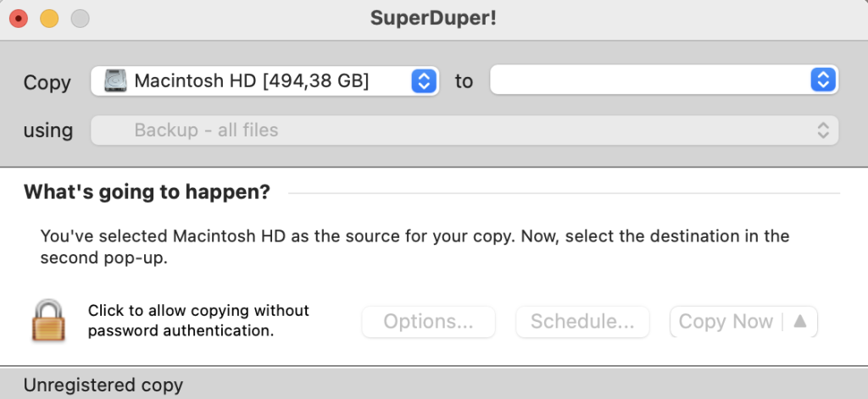Click the gray zoom button in the title bar
Image resolution: width=868 pixels, height=399 pixels.
coord(80,19)
